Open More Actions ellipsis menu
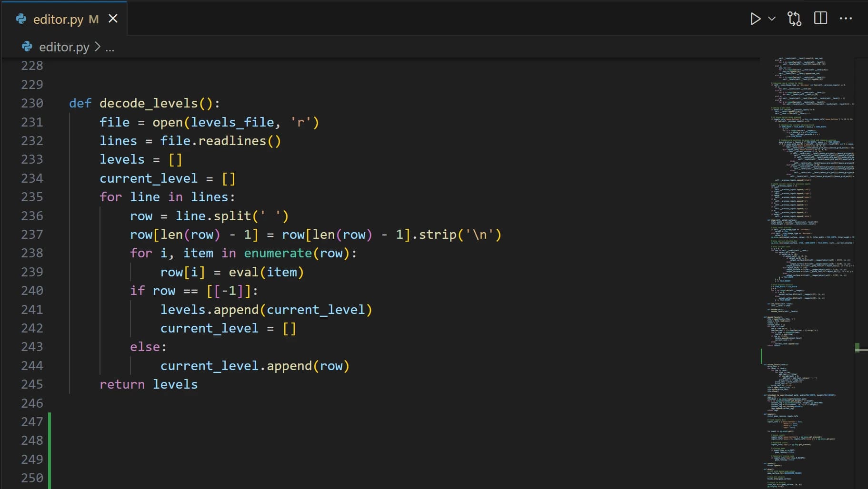The height and width of the screenshot is (489, 868). [x=846, y=19]
